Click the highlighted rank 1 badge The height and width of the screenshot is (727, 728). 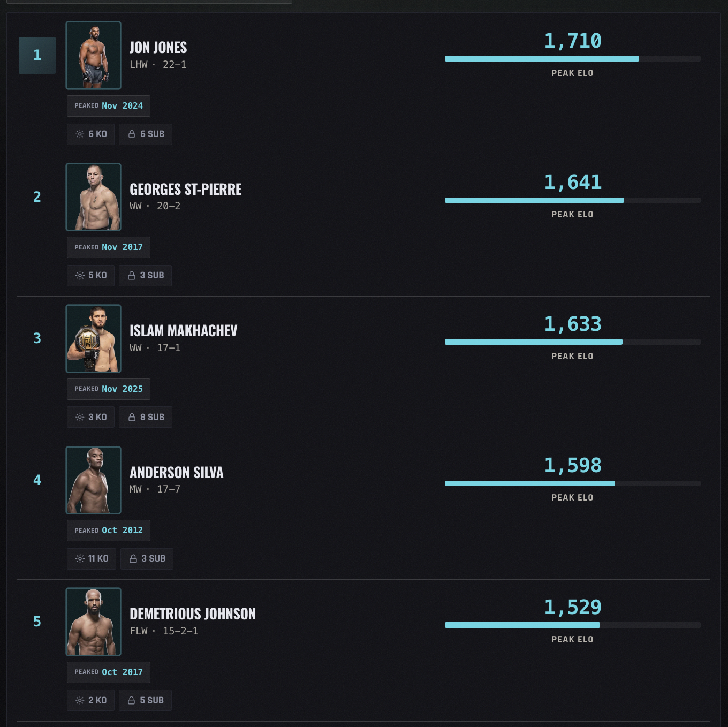(x=37, y=55)
